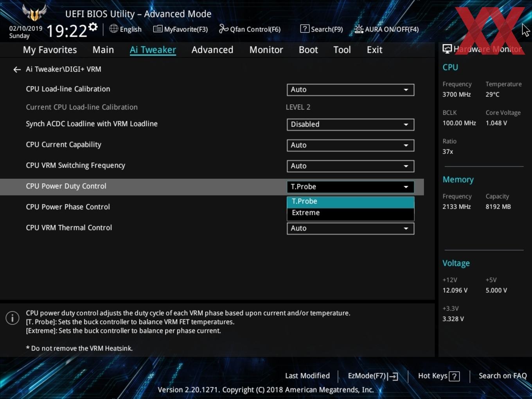Click Memory capacity 8192 MB value

[x=498, y=207]
